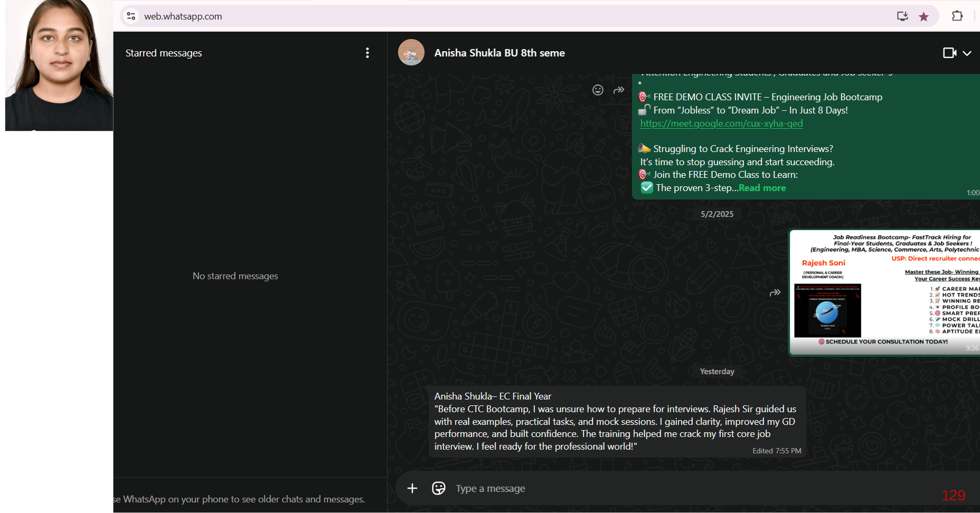Open the meet.google.com link
Screen dimensions: 980x513
point(721,123)
